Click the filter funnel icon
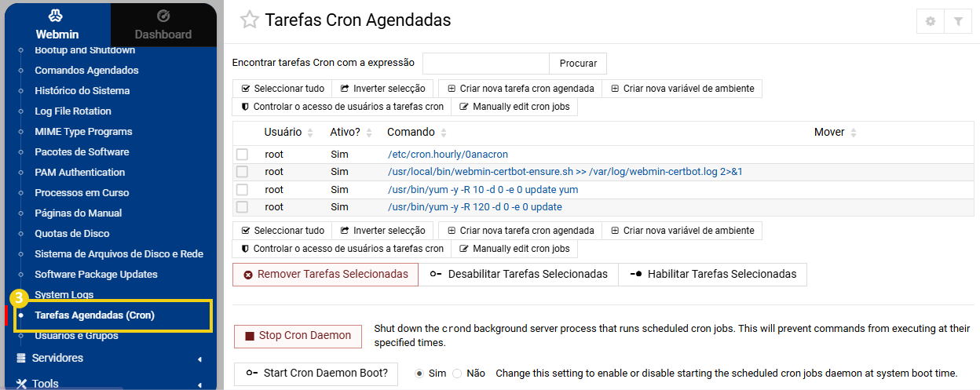The image size is (980, 390). [958, 22]
